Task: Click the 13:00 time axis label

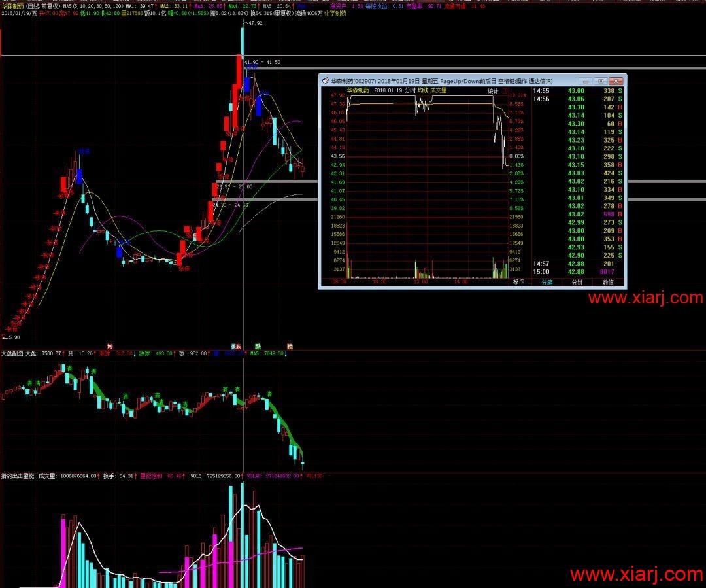Action: click(x=421, y=282)
